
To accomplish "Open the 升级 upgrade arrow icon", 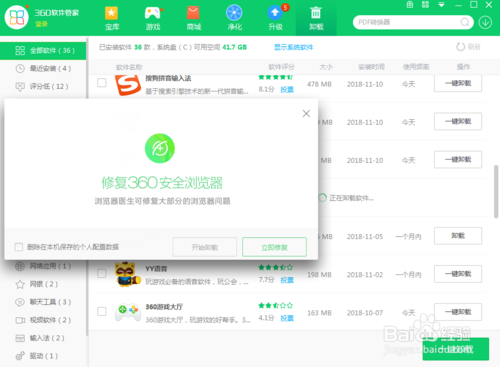I will tap(275, 13).
